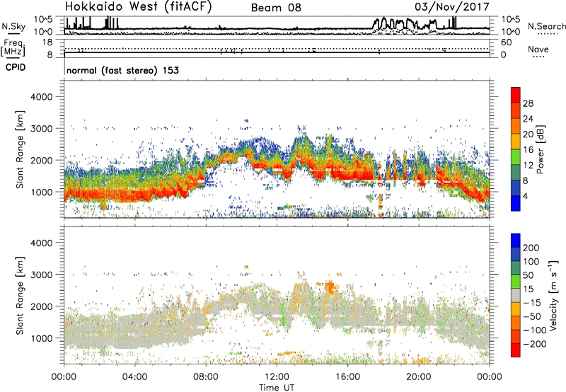Click the 2000 tick in the power panel
The width and height of the screenshot is (566, 392).
[x=41, y=160]
